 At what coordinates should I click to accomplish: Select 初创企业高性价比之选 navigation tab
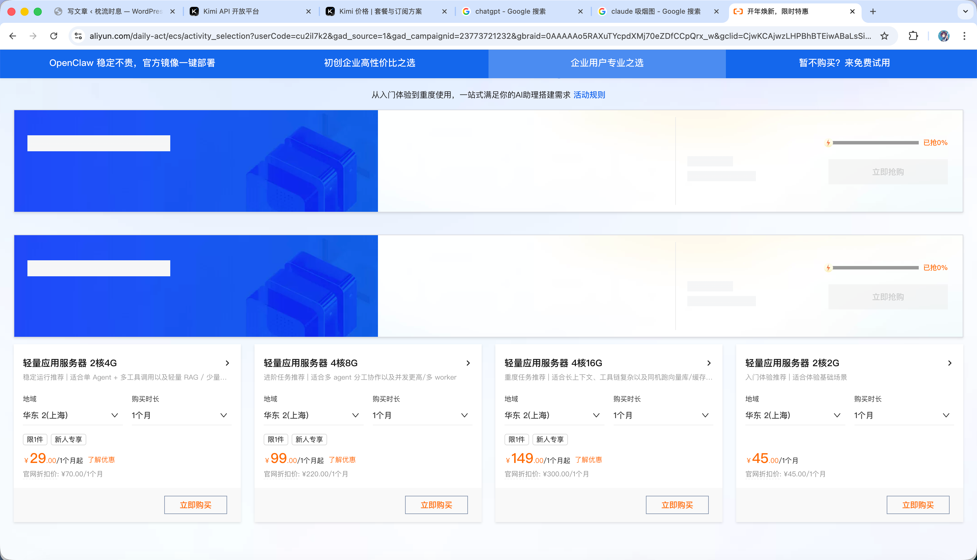(x=369, y=63)
